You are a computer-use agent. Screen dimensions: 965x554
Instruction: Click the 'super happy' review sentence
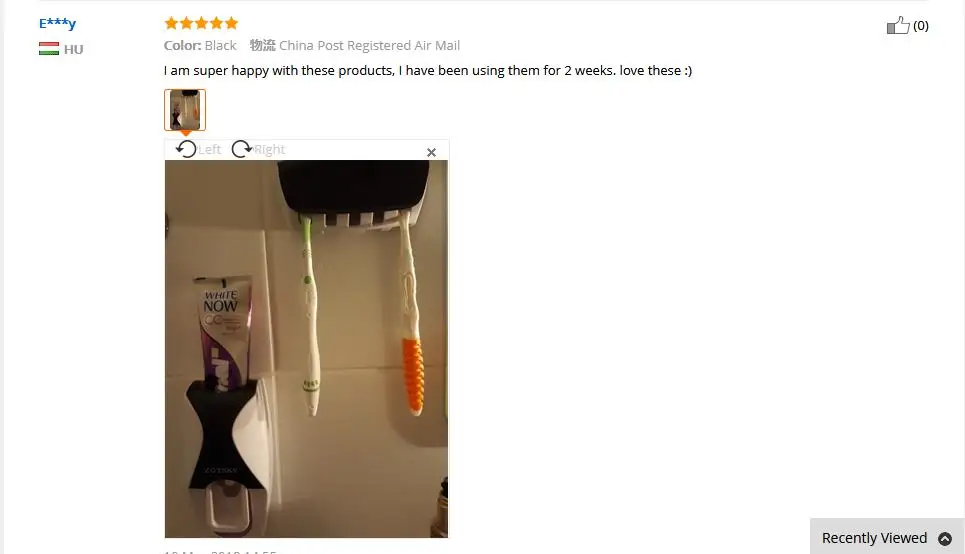[428, 71]
